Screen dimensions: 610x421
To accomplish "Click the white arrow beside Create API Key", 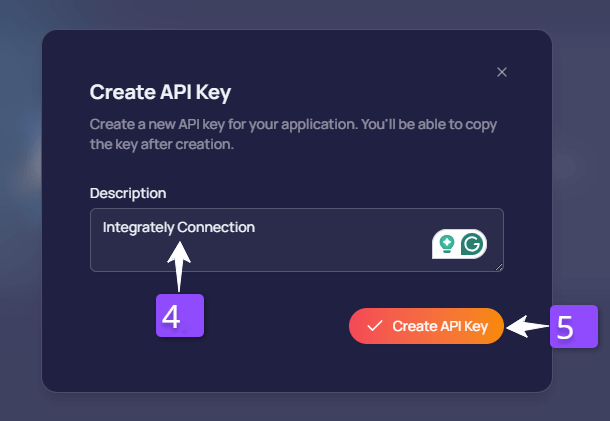I will (x=526, y=326).
